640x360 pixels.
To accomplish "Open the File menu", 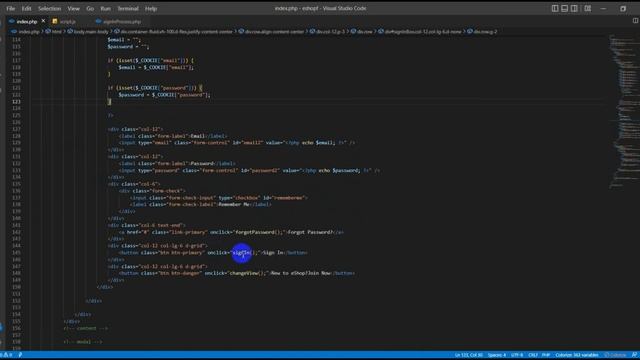I will 11,8.
